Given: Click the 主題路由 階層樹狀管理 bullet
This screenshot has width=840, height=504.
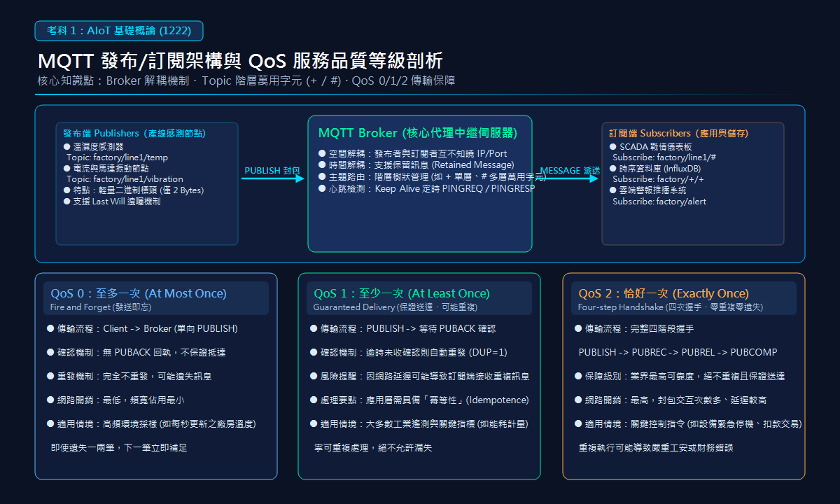Looking at the screenshot, I should pyautogui.click(x=433, y=177).
